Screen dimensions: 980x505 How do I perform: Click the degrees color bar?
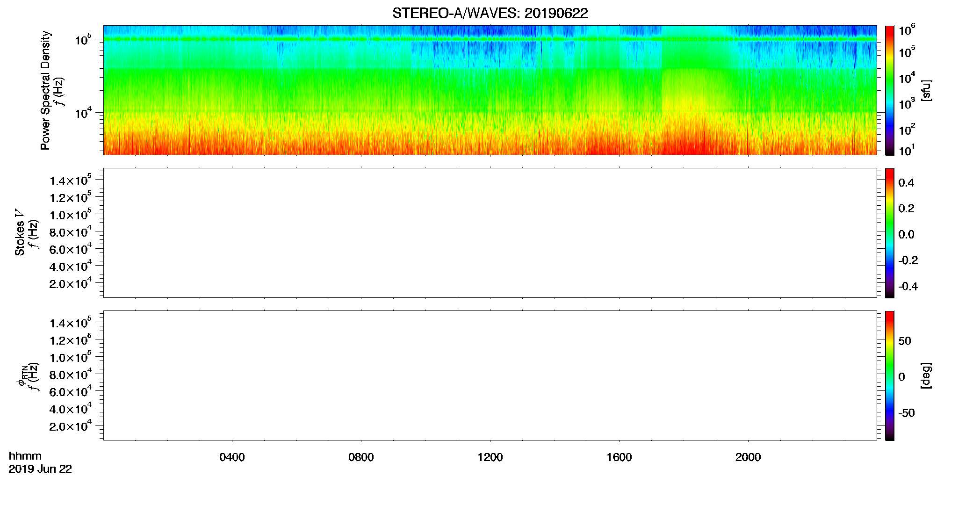[889, 375]
